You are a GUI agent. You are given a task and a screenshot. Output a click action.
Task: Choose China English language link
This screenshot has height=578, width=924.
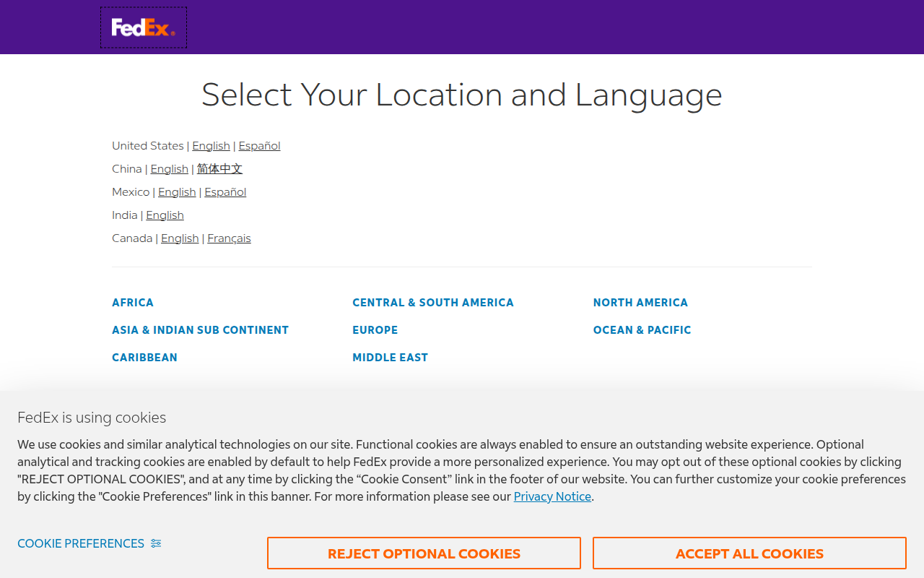pyautogui.click(x=169, y=169)
